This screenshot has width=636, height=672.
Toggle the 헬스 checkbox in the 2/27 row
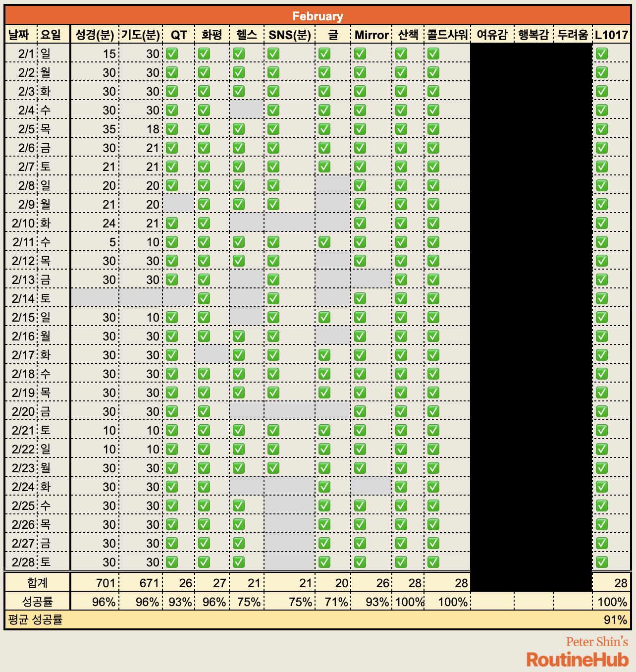point(239,543)
